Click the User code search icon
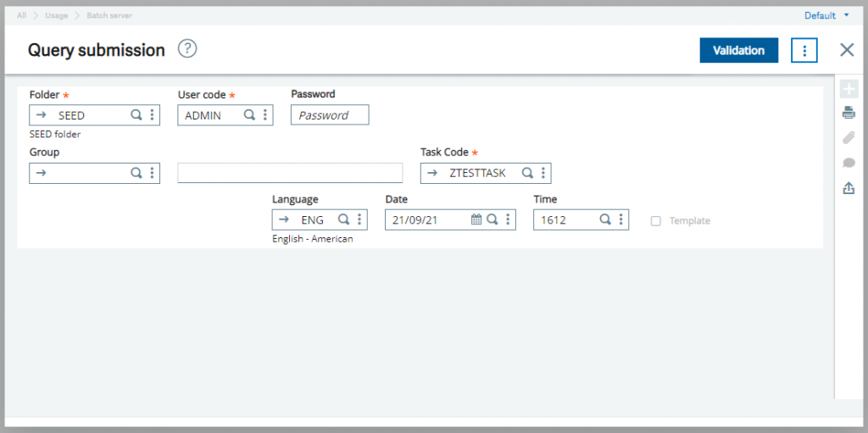This screenshot has height=433, width=868. 250,114
